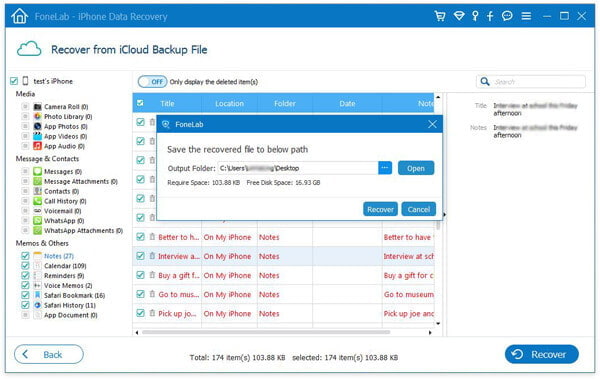The image size is (600, 379).
Task: Click the diamond upgrade icon in title bar
Action: (x=459, y=16)
